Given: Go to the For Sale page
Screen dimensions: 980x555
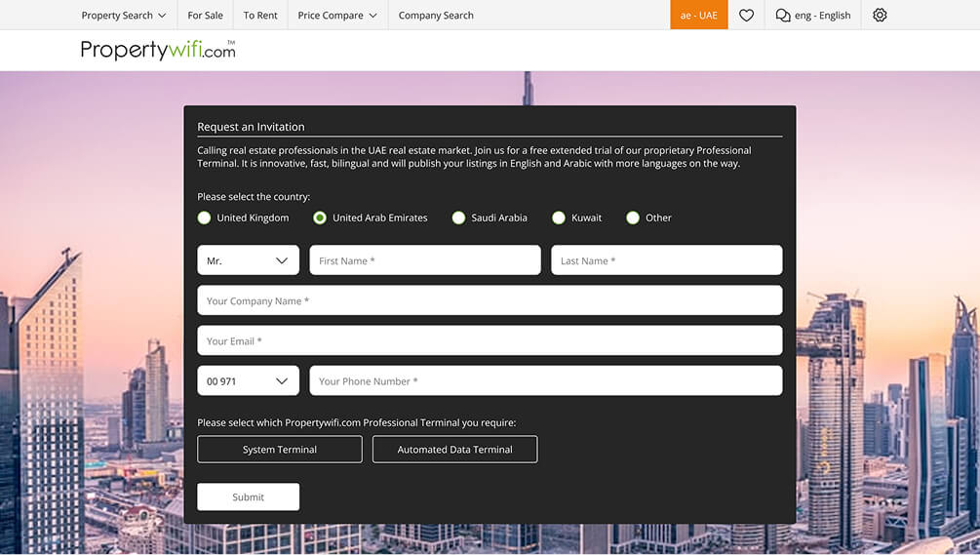Looking at the screenshot, I should tap(205, 15).
